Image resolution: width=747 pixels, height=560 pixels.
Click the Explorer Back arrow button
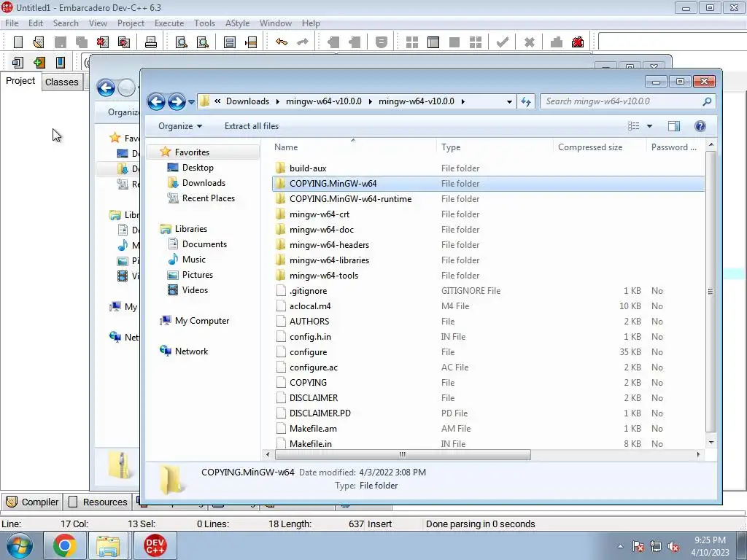[156, 101]
